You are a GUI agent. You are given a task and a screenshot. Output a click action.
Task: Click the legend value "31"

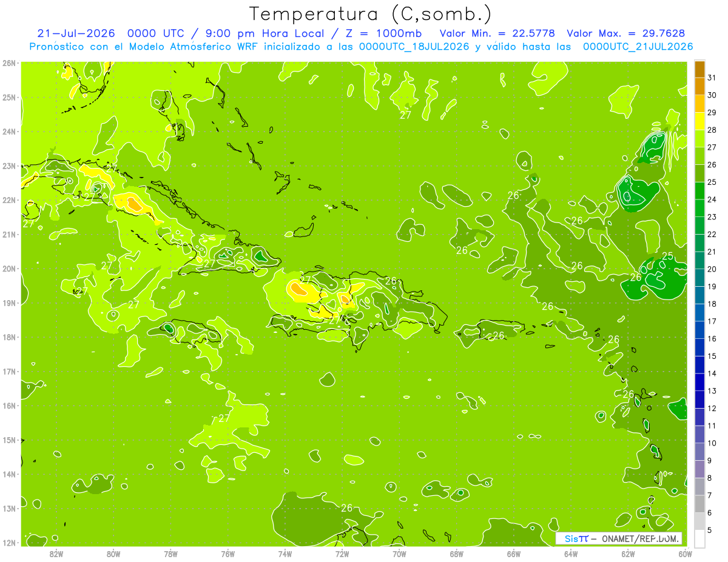[x=712, y=78]
